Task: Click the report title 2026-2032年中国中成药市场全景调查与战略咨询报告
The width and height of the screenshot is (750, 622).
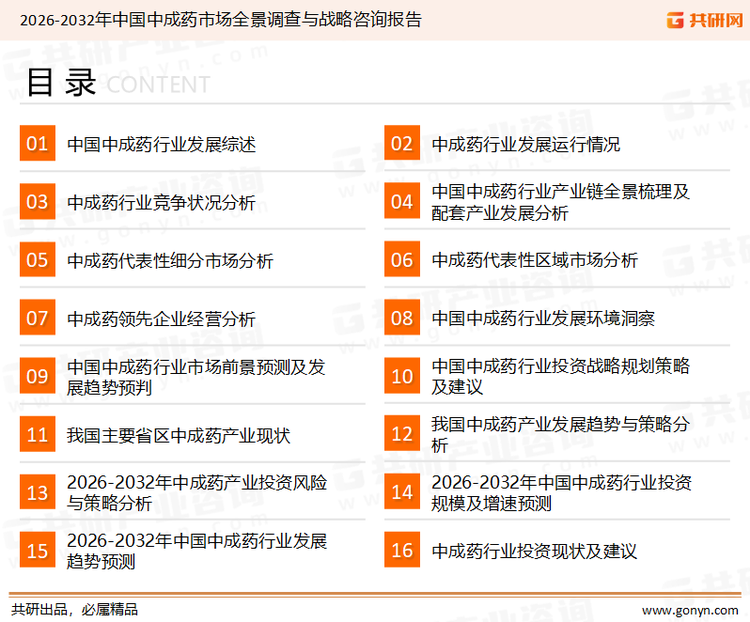Action: tap(221, 20)
